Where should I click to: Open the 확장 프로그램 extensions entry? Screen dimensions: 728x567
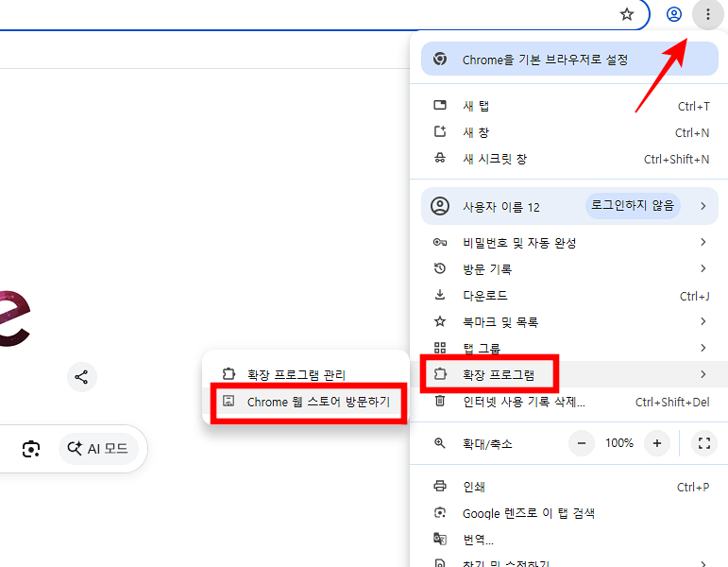[x=571, y=374]
